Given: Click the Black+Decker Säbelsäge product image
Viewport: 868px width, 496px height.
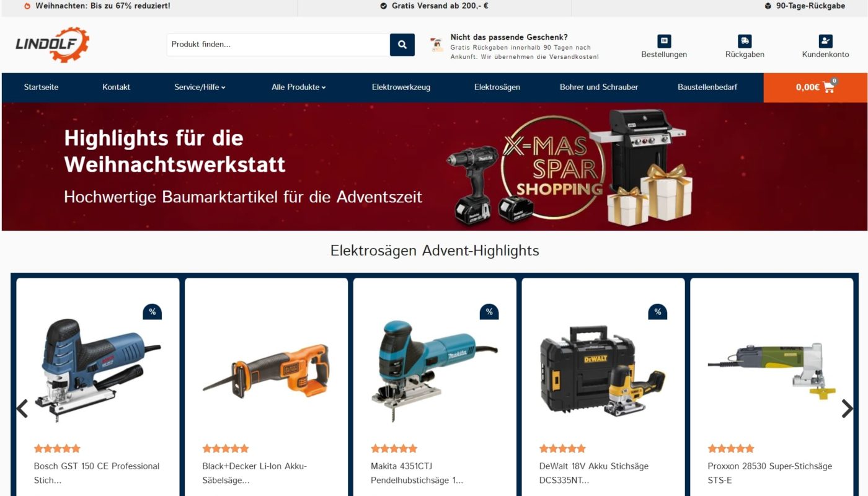Looking at the screenshot, I should coord(267,371).
